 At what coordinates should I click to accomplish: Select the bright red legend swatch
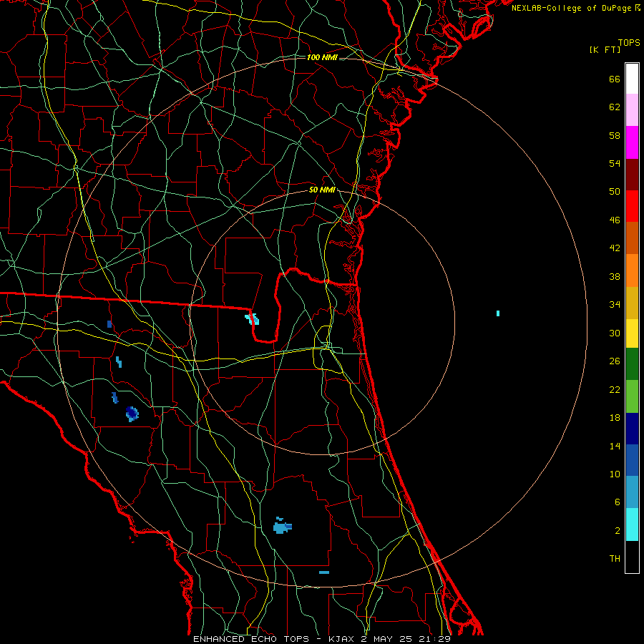coord(632,206)
